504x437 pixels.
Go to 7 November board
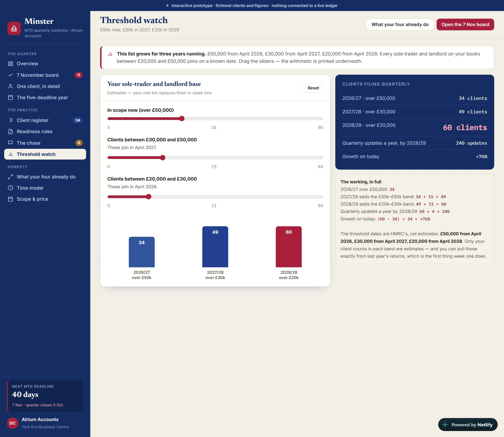click(45, 75)
